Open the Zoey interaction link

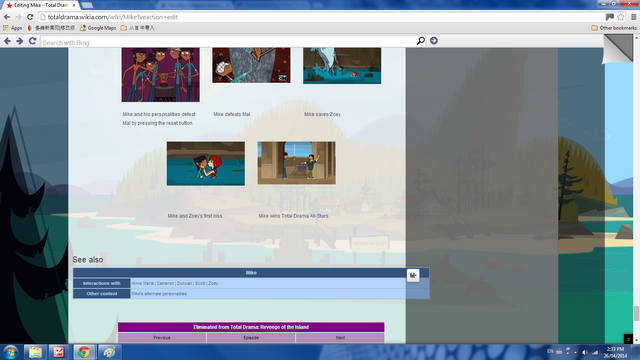[x=213, y=283]
